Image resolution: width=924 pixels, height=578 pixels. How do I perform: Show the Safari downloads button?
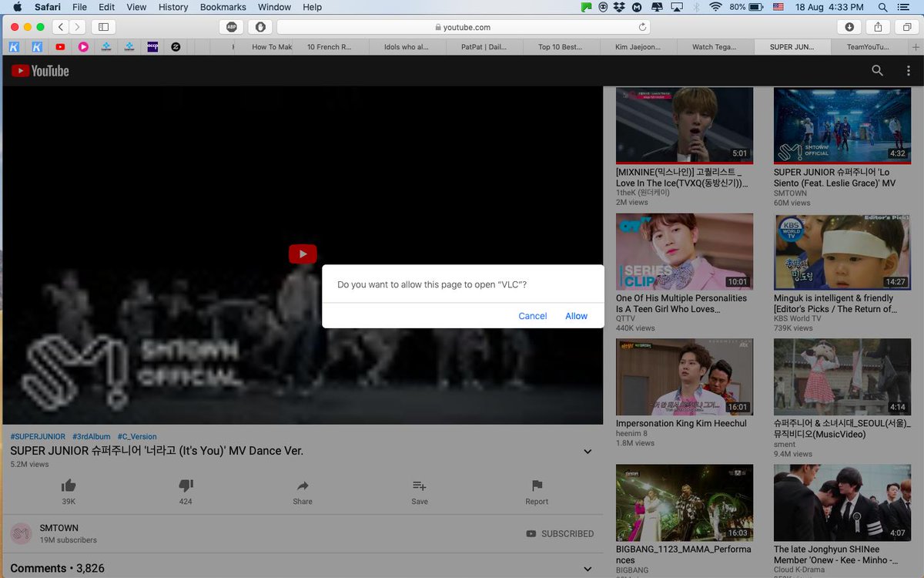(849, 27)
